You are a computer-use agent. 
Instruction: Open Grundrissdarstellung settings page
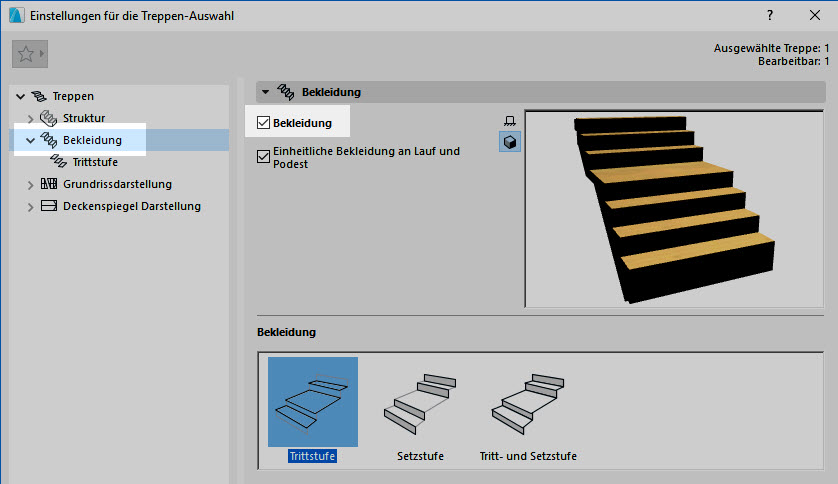118,184
